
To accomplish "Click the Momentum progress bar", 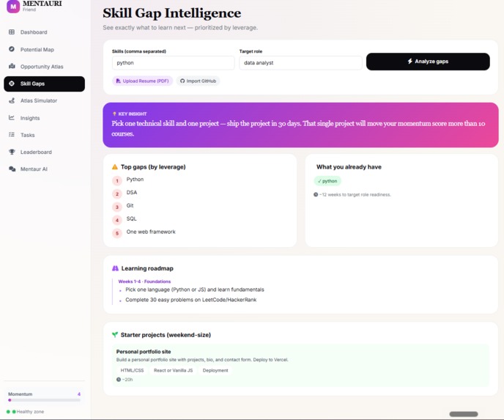I will tap(45, 400).
